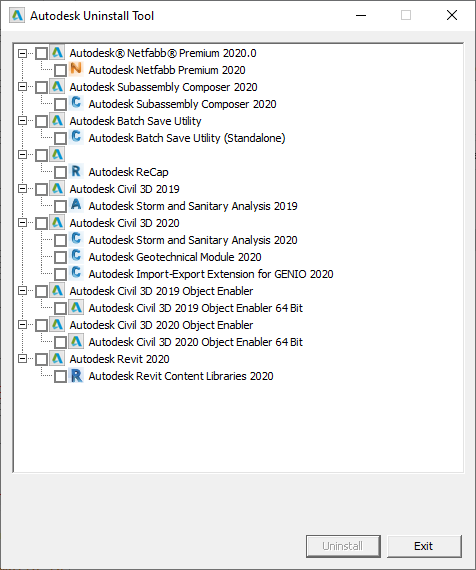Click the Autodesk icon in the title bar
476x570 pixels.
pos(17,16)
